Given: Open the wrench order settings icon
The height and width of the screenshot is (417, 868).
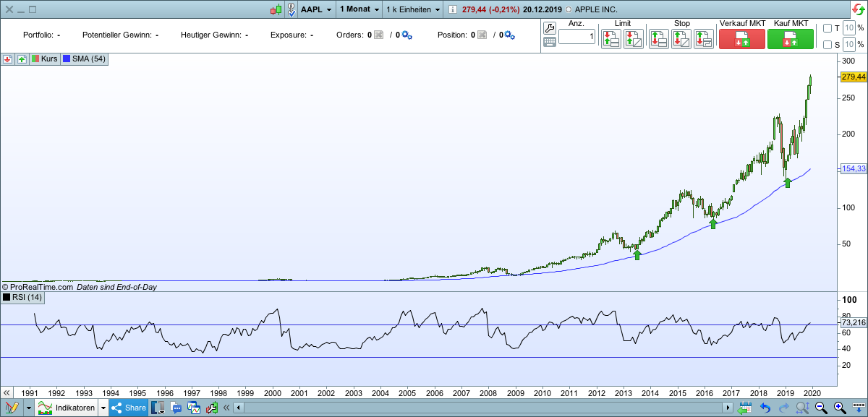Looking at the screenshot, I should coord(549,28).
